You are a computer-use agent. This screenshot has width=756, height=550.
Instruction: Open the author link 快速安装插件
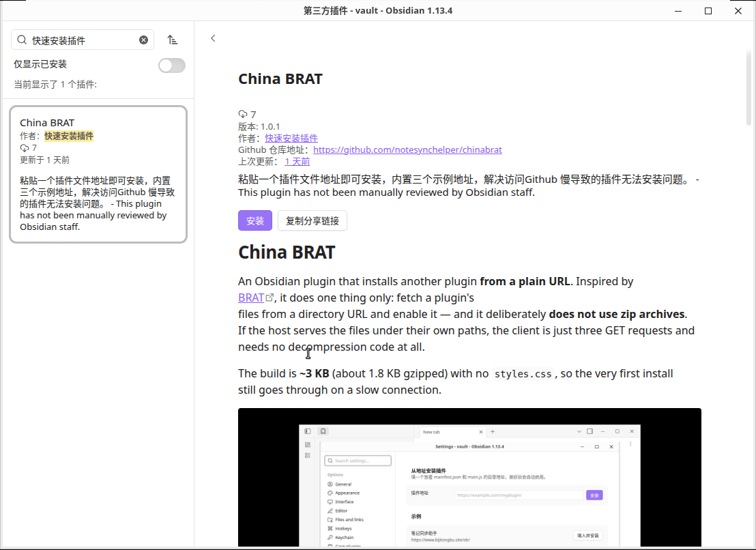pyautogui.click(x=291, y=138)
